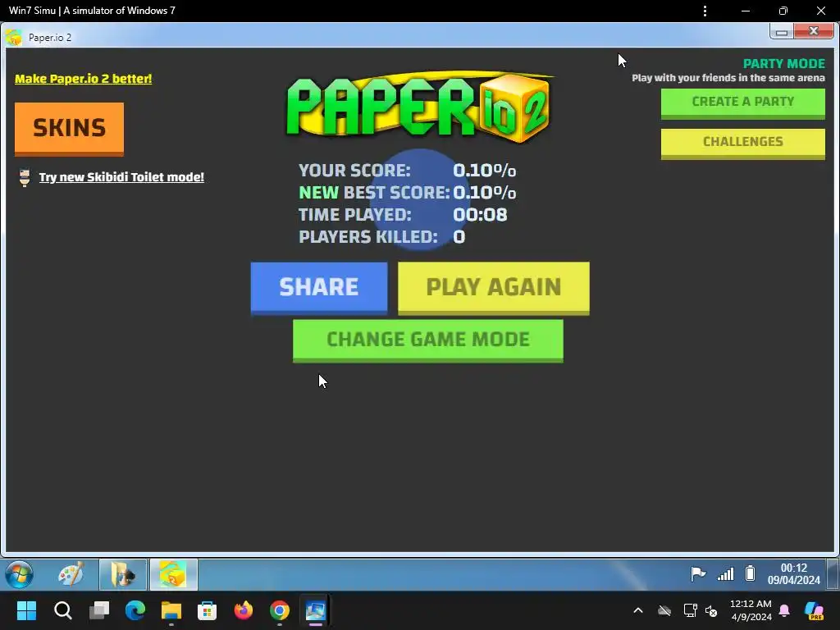The image size is (840, 630).
Task: Click the Skibidi Toilet icon
Action: 24,177
